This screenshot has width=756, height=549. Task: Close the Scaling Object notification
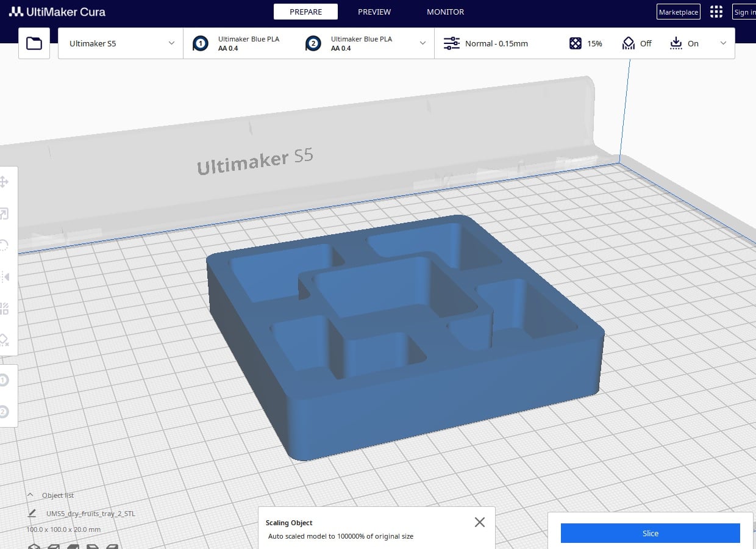[x=480, y=522]
